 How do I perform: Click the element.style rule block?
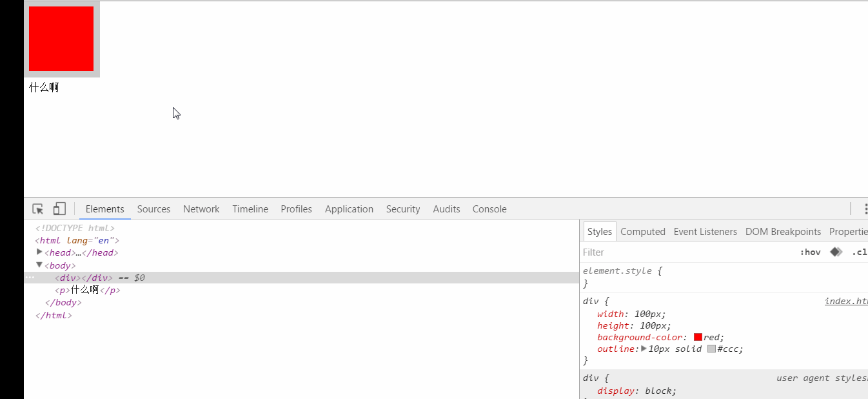tap(724, 277)
